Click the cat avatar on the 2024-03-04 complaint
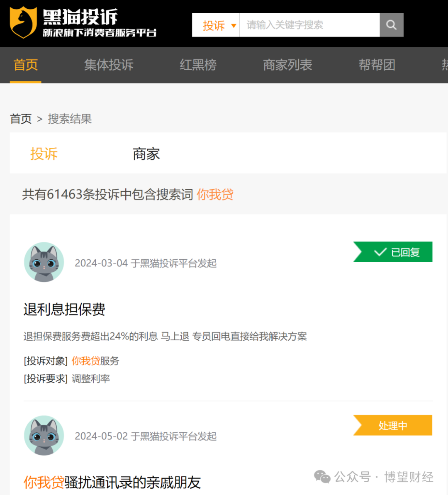Screen dimensions: 448x495 coord(44,262)
